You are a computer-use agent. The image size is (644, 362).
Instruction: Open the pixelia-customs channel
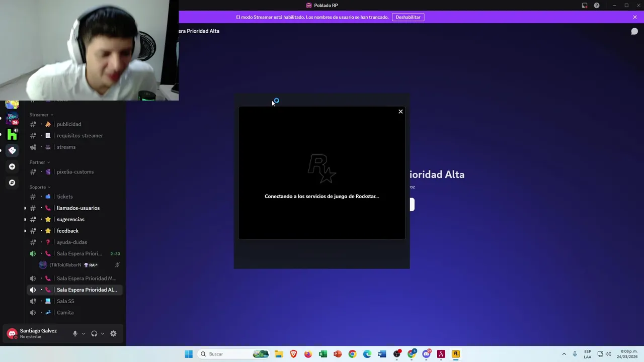point(75,172)
